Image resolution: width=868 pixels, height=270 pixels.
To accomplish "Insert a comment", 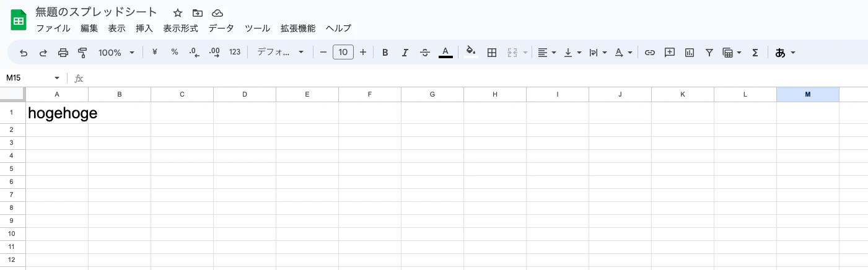I will (669, 53).
